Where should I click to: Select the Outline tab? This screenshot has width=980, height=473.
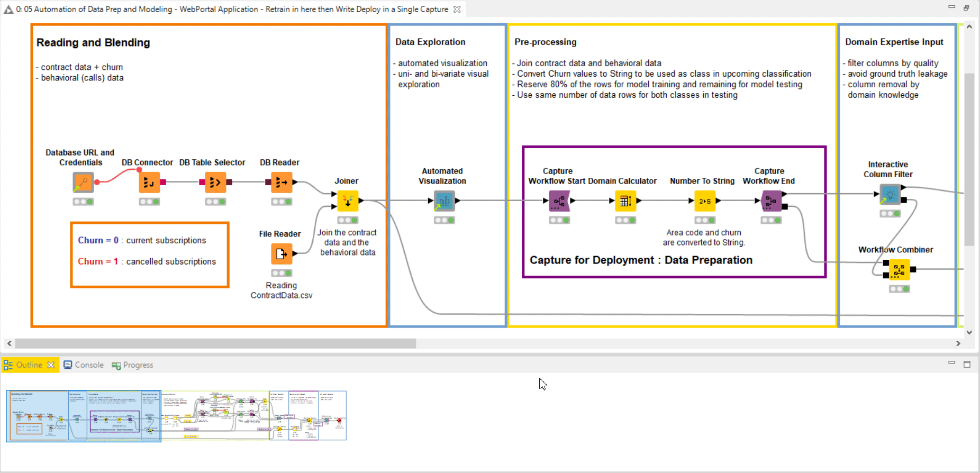click(29, 365)
